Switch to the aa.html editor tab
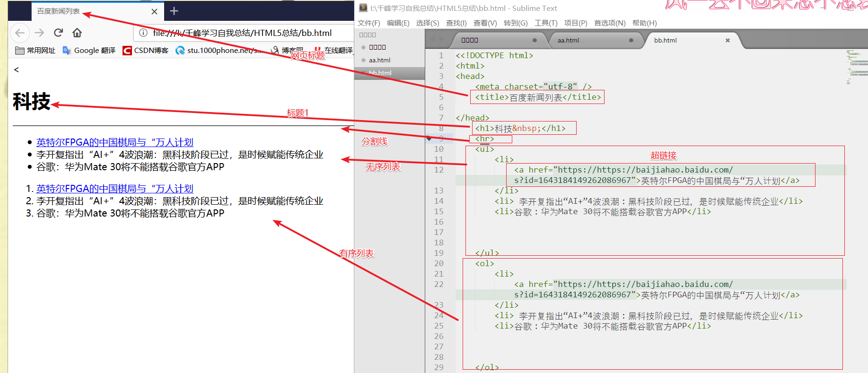 click(x=595, y=40)
